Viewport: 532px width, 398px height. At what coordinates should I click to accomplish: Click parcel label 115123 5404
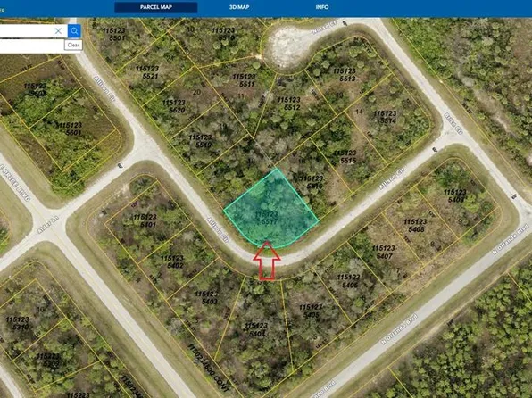[x=256, y=329]
